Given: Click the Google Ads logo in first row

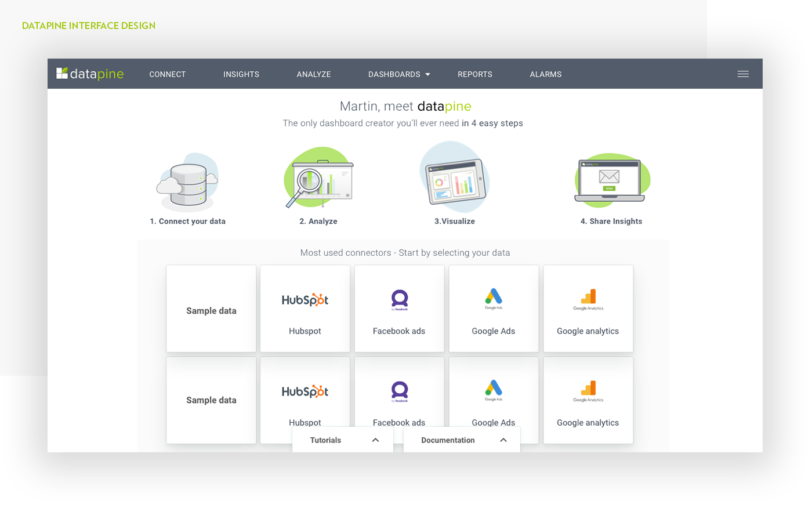Looking at the screenshot, I should coord(494,298).
